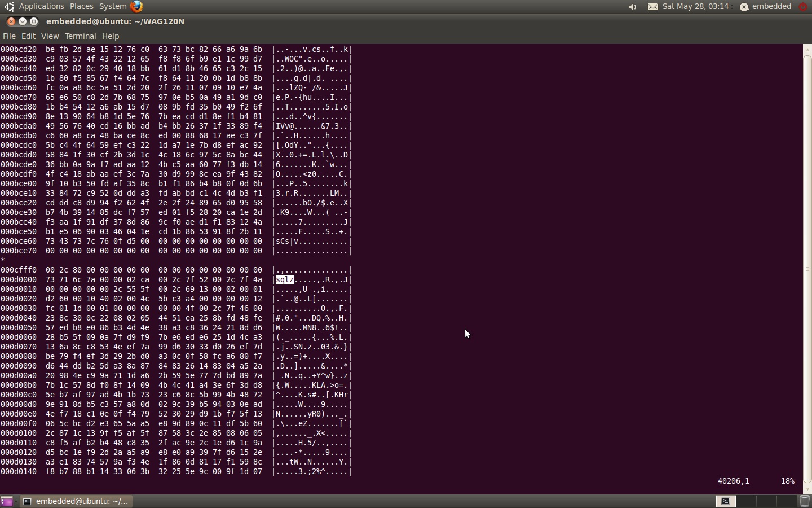Click the terminal's vertical scrollbar handle

coord(807,269)
